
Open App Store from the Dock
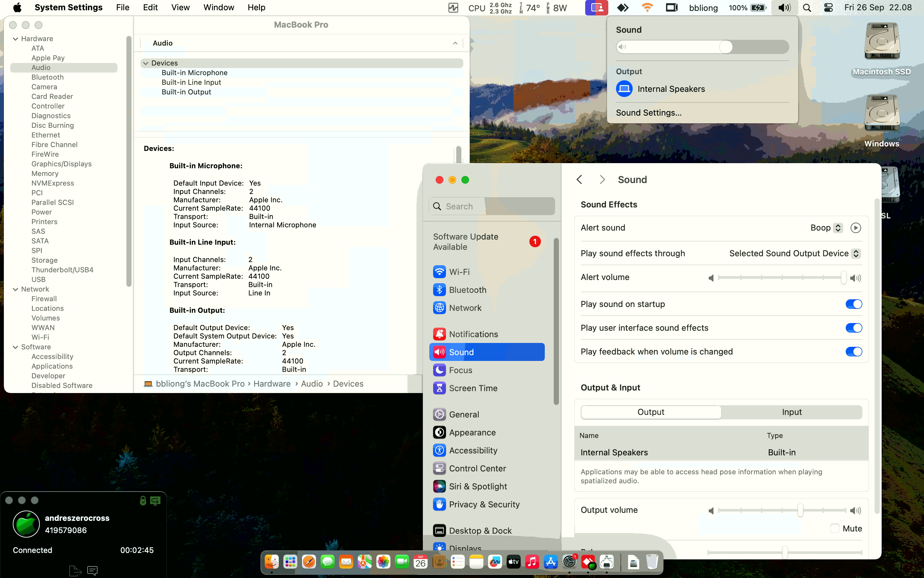pyautogui.click(x=551, y=562)
